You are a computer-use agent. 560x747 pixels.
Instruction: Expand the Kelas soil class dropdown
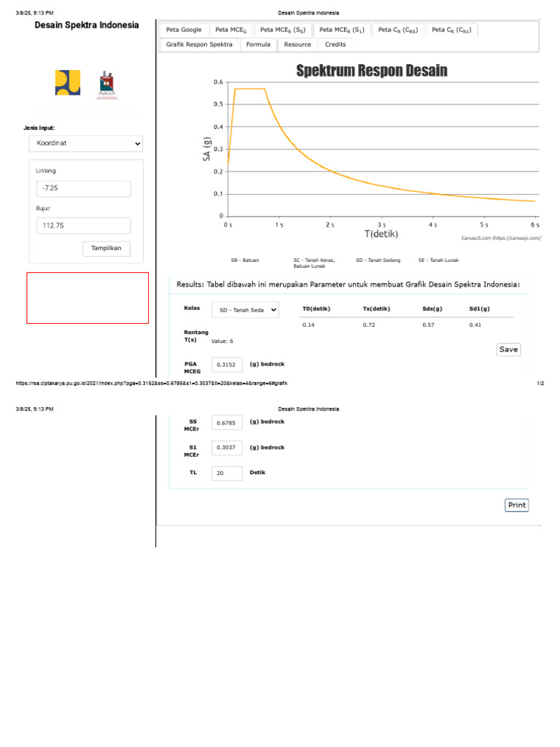[245, 310]
